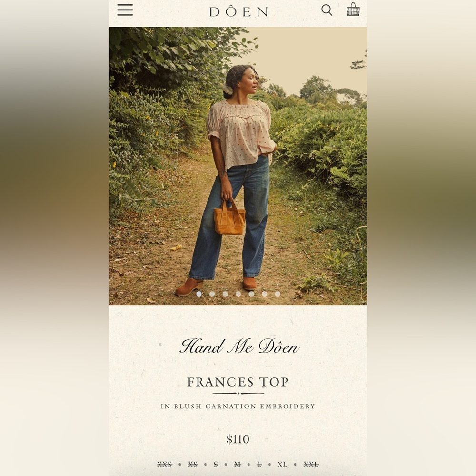Show the sixth carousel image dot

(264, 294)
